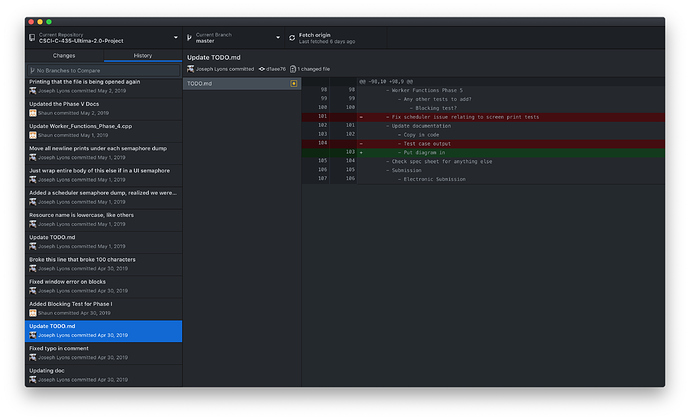Click author avatar on 'Resource name is lowercase' commit
The height and width of the screenshot is (420, 690).
(x=33, y=224)
